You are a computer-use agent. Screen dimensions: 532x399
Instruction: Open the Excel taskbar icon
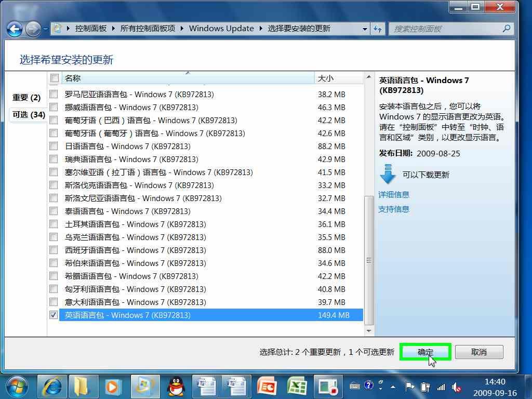(x=297, y=387)
